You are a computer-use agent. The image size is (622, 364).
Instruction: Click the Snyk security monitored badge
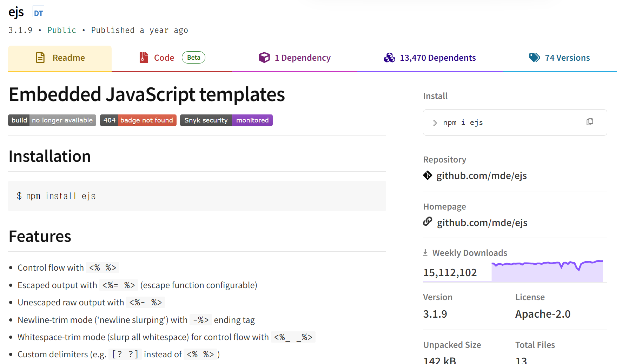tap(226, 120)
